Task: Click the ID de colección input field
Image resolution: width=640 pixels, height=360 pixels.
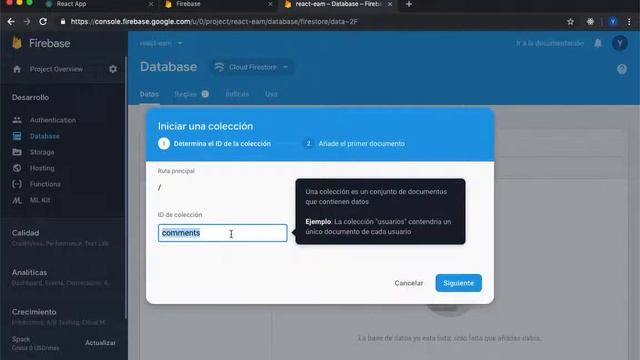Action: tap(222, 233)
